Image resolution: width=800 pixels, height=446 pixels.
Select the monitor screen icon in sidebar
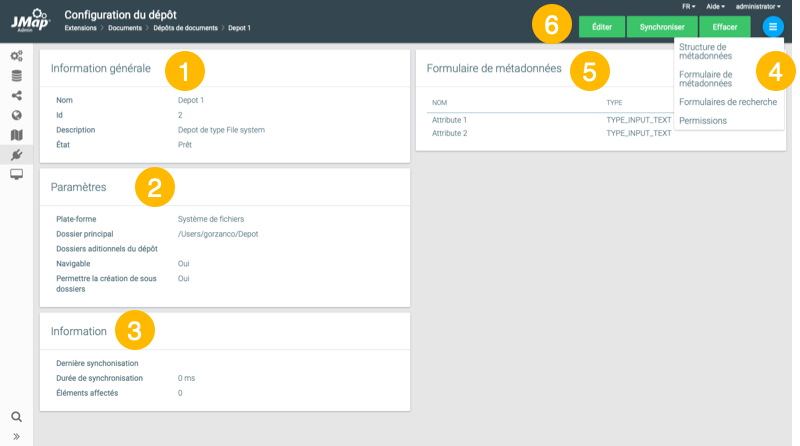tap(17, 174)
